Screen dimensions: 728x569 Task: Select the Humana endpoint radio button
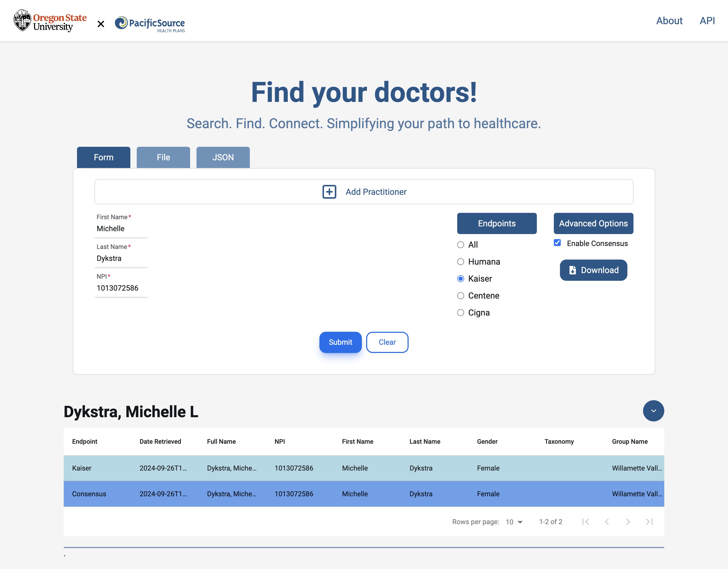[460, 262]
